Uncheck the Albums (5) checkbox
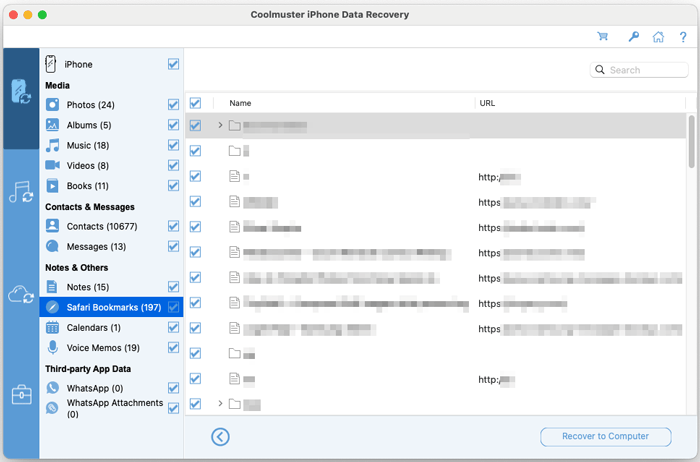Image resolution: width=700 pixels, height=462 pixels. point(173,125)
